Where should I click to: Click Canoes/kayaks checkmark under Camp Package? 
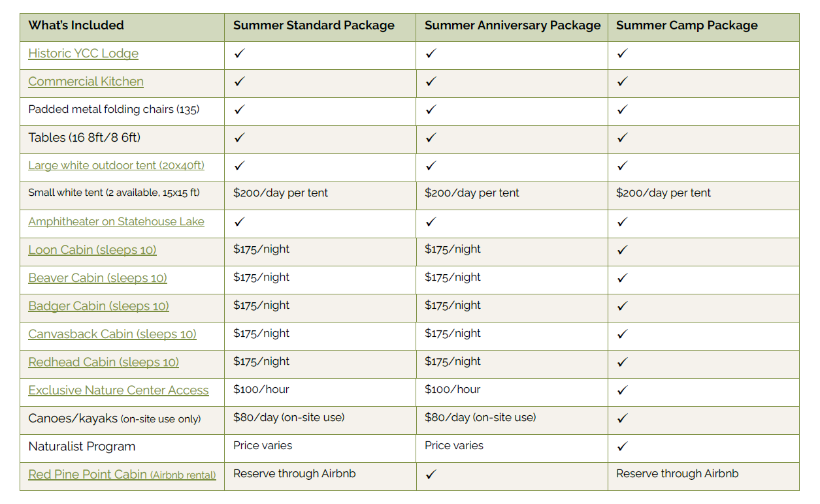(x=622, y=418)
